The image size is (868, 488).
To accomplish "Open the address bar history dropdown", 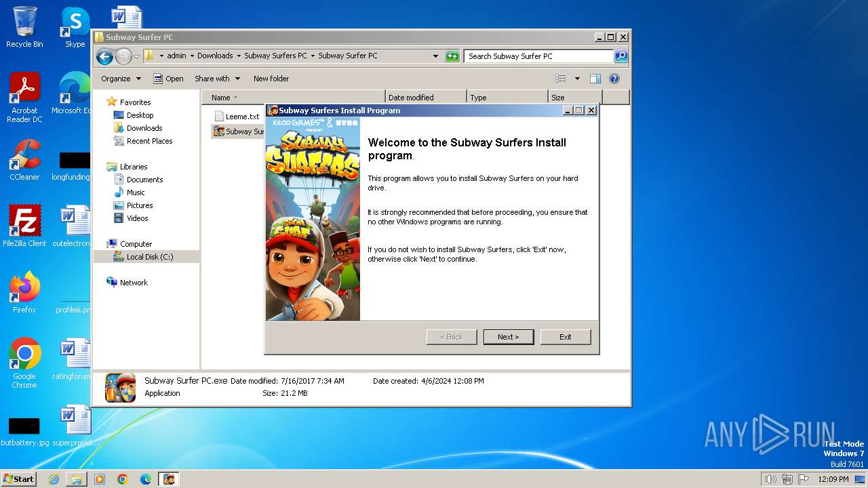I will pos(435,56).
